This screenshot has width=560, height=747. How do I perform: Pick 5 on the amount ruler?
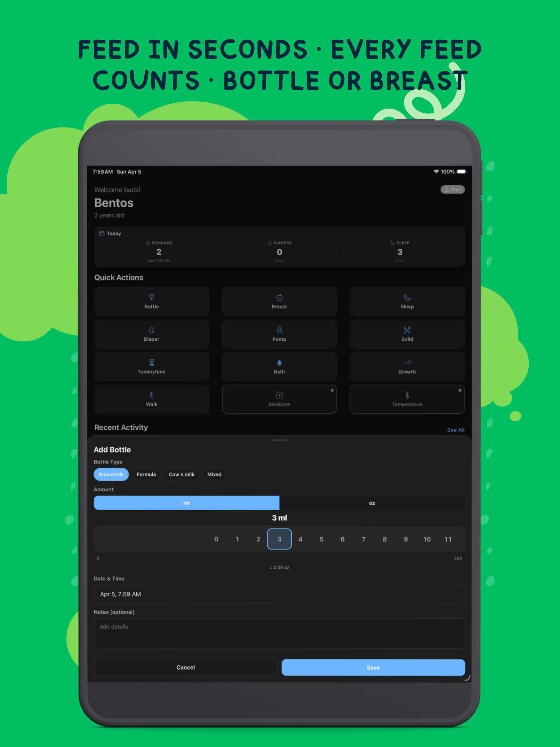click(x=322, y=539)
